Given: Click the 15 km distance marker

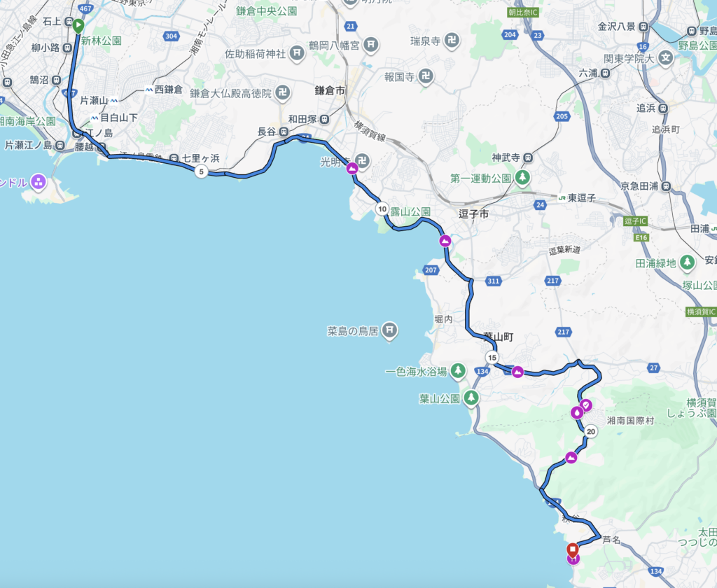Looking at the screenshot, I should pos(492,358).
